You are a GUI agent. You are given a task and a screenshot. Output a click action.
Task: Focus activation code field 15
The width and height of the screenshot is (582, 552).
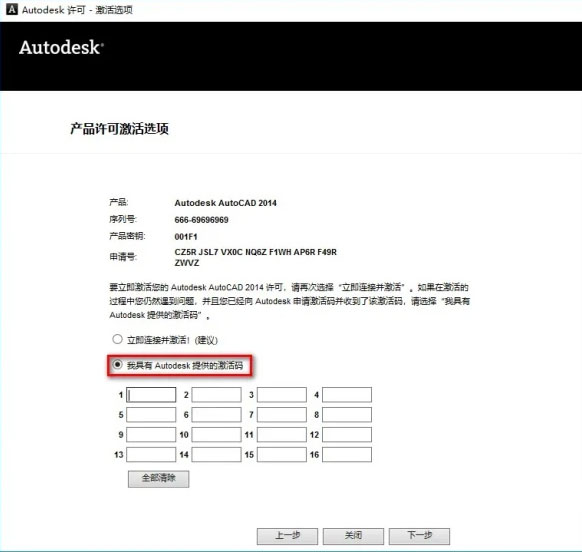tap(282, 455)
